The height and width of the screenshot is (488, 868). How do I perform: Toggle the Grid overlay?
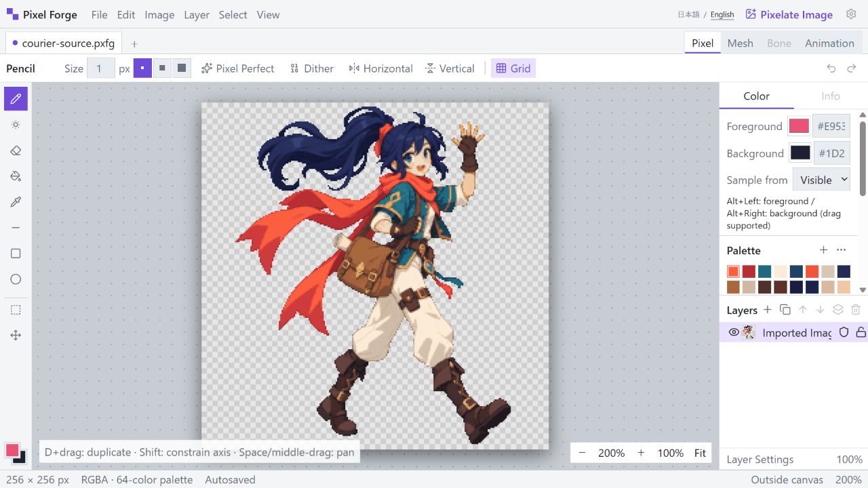[x=513, y=68]
